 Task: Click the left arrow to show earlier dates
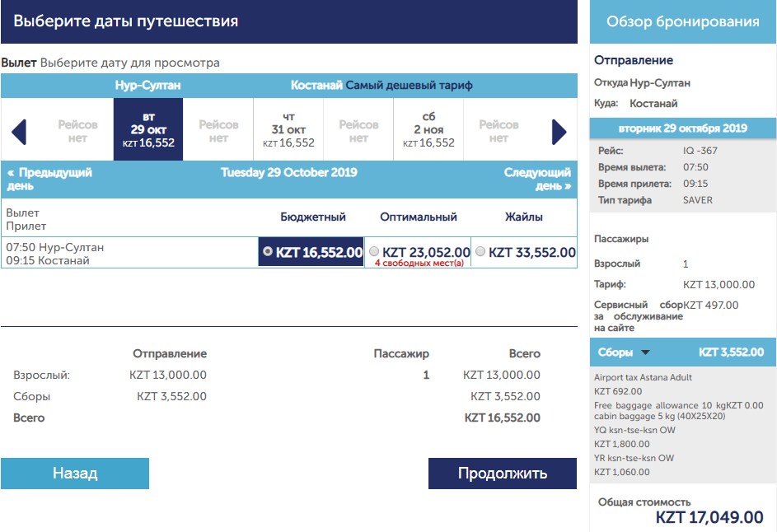[x=19, y=132]
